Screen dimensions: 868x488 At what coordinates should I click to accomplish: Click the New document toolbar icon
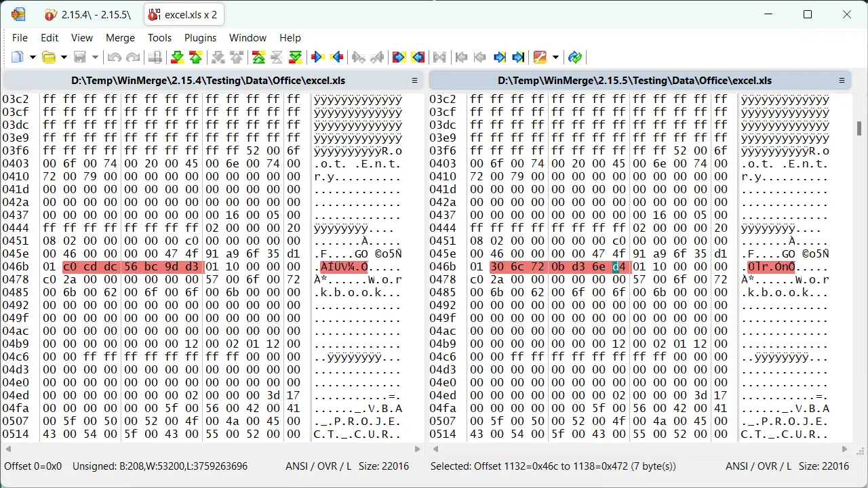click(18, 58)
